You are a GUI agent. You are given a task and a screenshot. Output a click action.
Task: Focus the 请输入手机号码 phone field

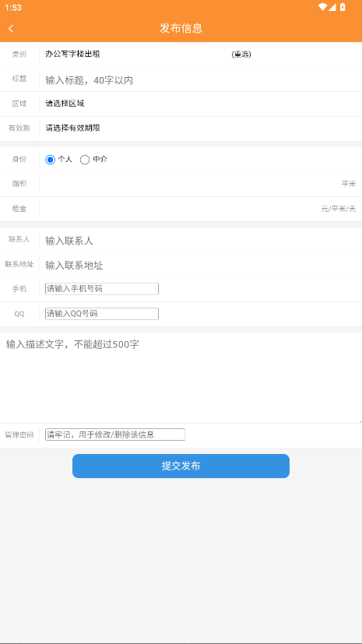pos(102,289)
